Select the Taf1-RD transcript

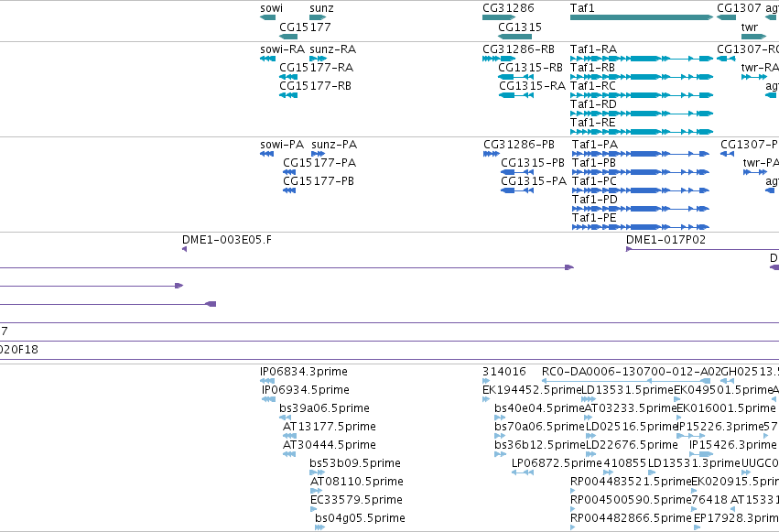tap(642, 114)
